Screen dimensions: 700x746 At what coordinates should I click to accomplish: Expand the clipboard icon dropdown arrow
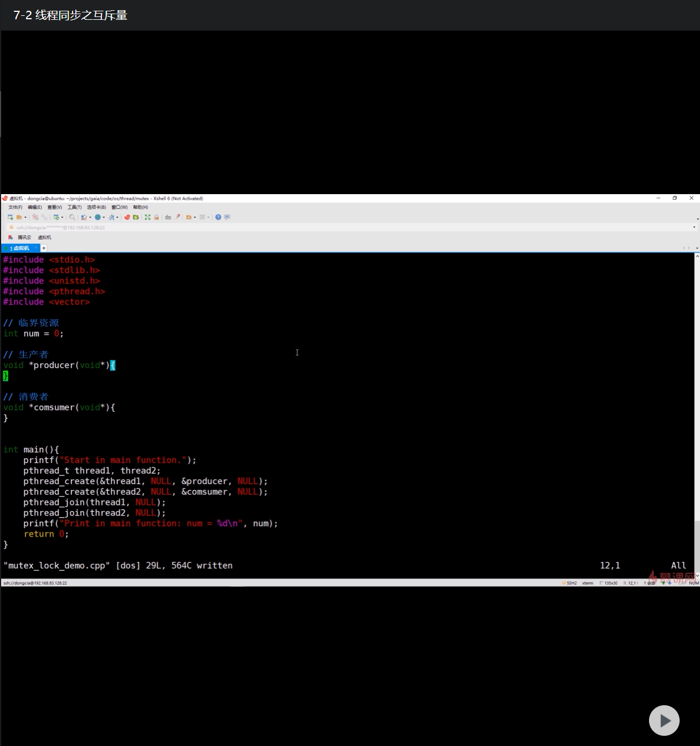(x=90, y=217)
